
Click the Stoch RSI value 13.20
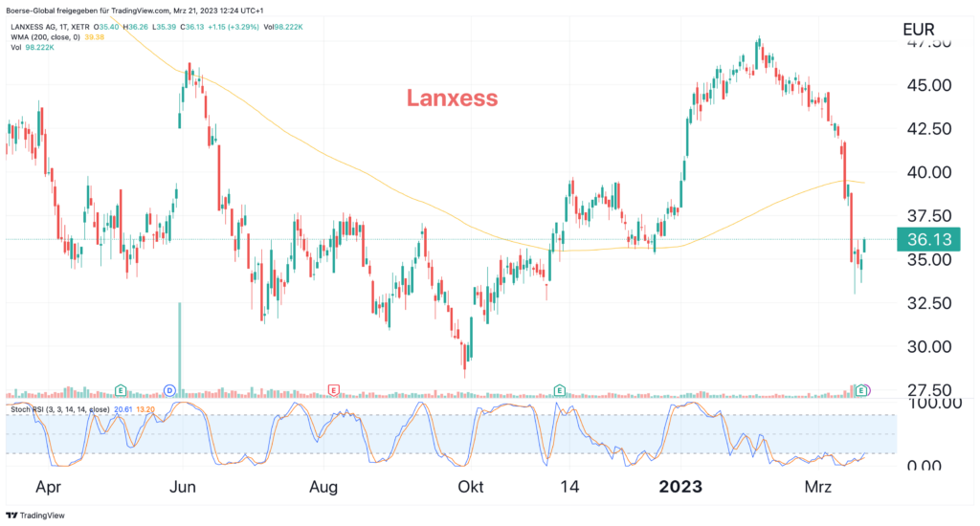pyautogui.click(x=145, y=409)
